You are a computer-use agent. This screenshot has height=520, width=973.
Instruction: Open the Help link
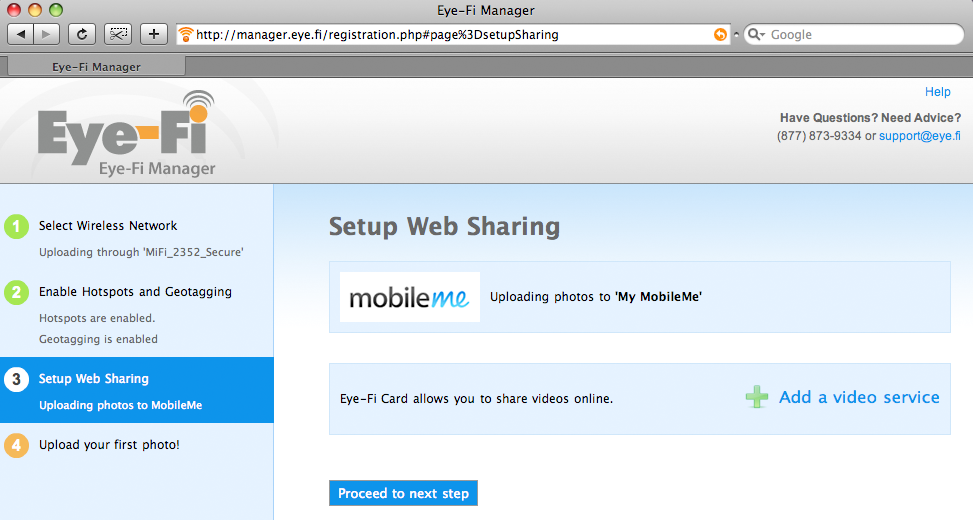click(x=938, y=92)
